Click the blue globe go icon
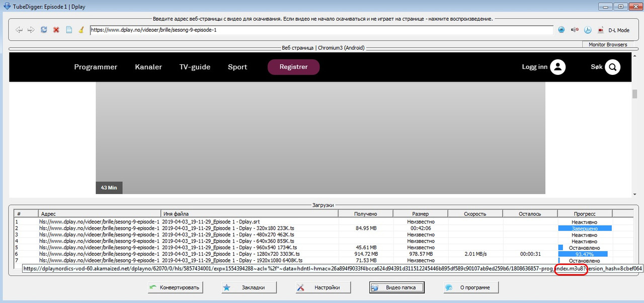Viewport: 644px width, 303px height. pyautogui.click(x=562, y=30)
